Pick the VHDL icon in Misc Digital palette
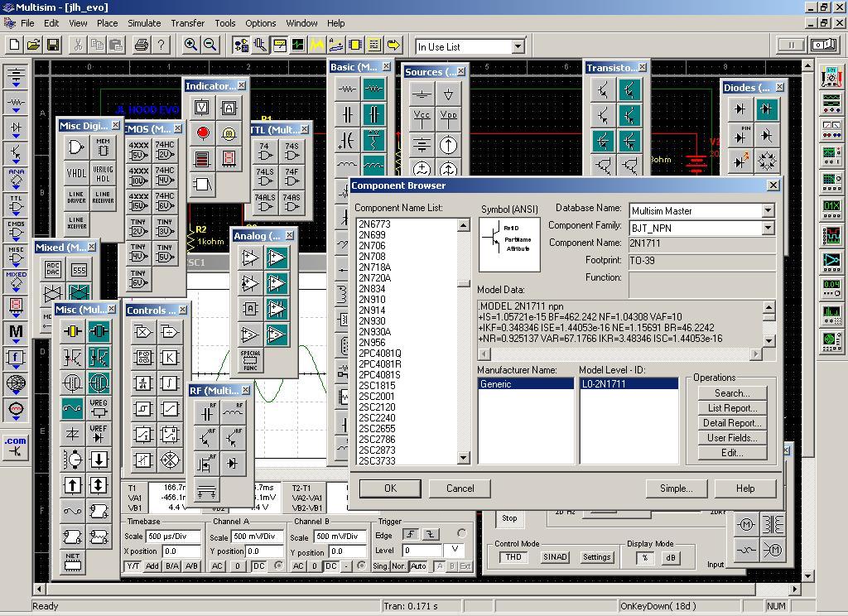Viewport: 848px width, 616px height. [x=76, y=173]
